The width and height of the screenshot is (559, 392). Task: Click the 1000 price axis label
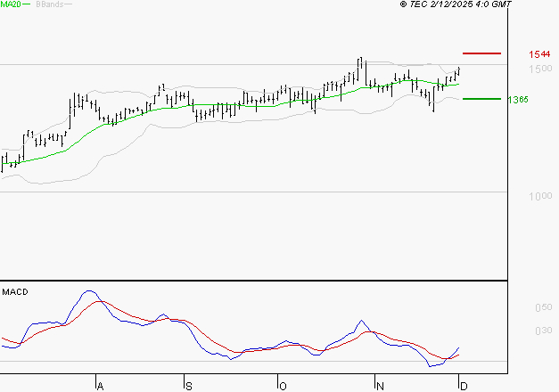click(540, 196)
